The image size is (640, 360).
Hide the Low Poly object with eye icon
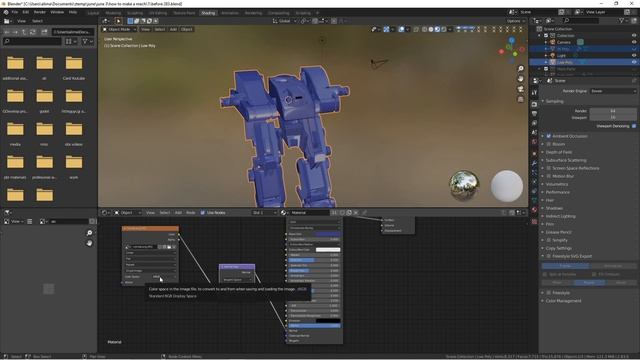point(634,62)
